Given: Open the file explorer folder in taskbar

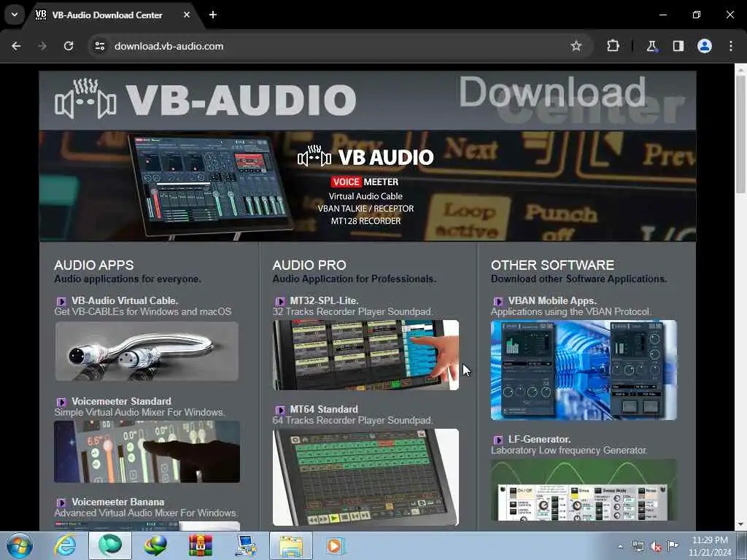Looking at the screenshot, I should (x=290, y=545).
